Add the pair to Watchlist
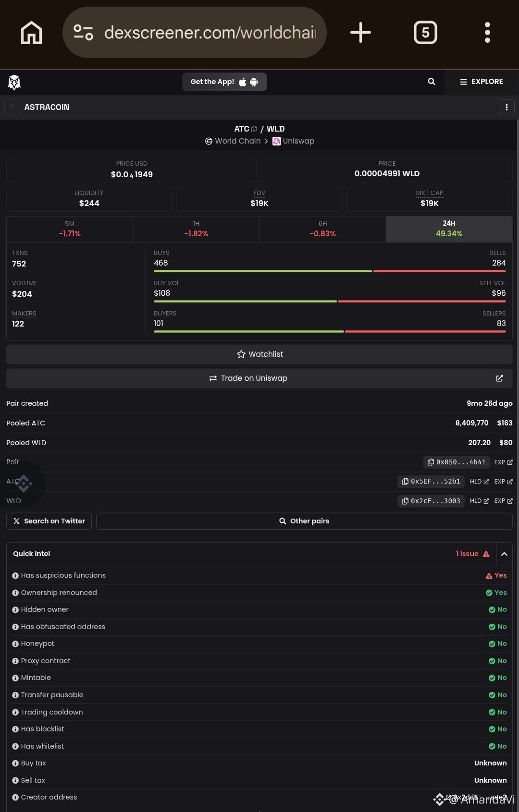This screenshot has width=519, height=812. 259,354
